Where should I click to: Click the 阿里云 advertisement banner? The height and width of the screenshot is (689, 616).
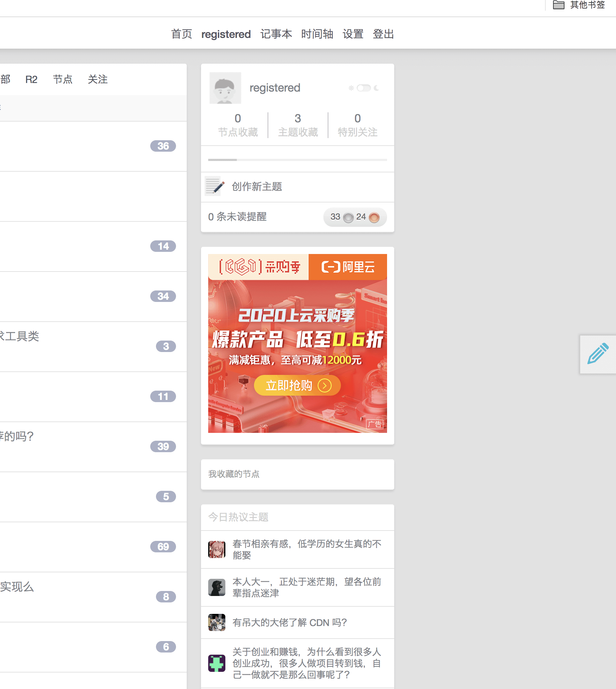(298, 343)
